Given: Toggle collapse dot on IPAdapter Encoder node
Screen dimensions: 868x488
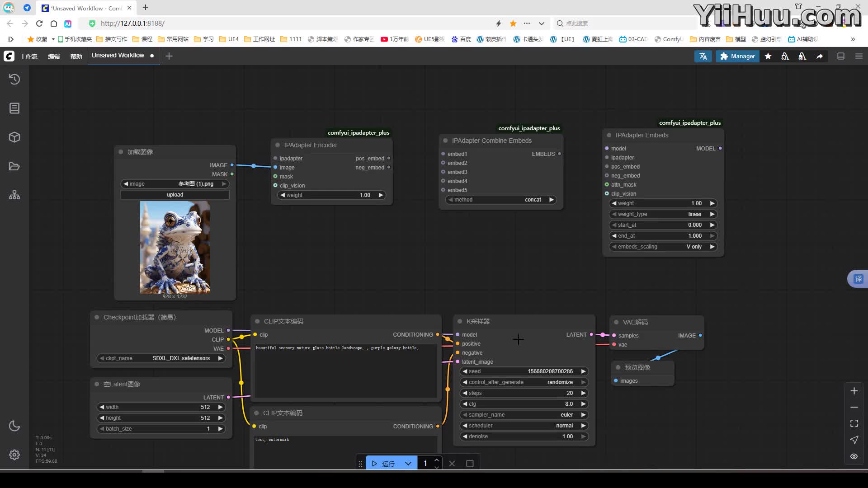Looking at the screenshot, I should coord(278,145).
